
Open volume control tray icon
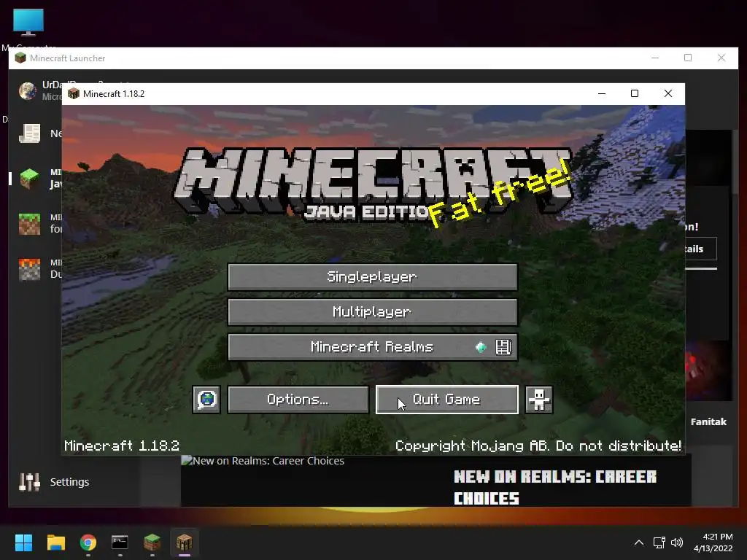click(676, 542)
